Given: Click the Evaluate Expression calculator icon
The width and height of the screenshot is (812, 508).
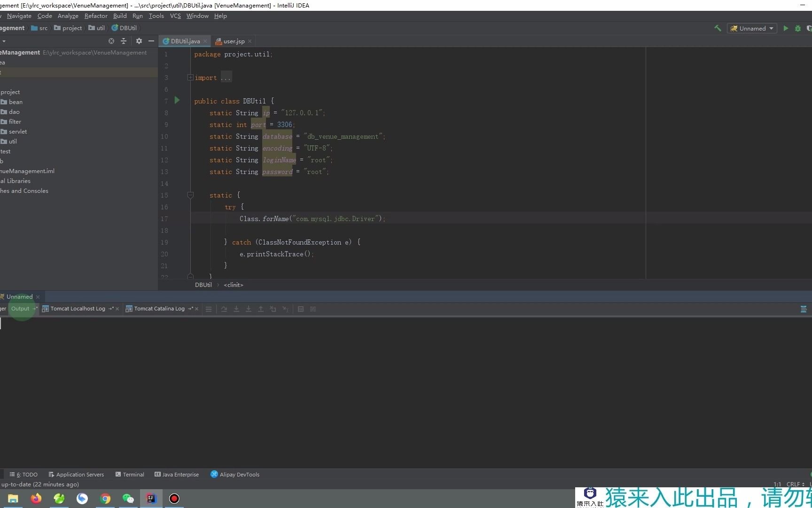Looking at the screenshot, I should pos(301,309).
